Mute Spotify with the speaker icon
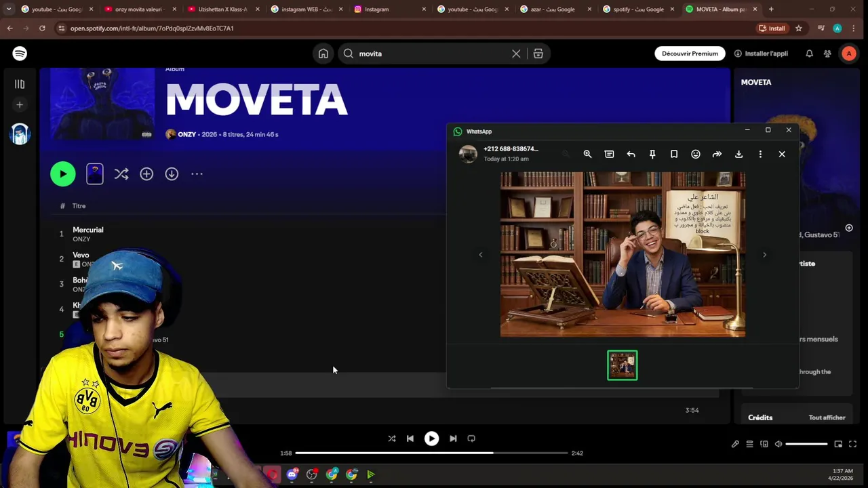 pos(778,444)
